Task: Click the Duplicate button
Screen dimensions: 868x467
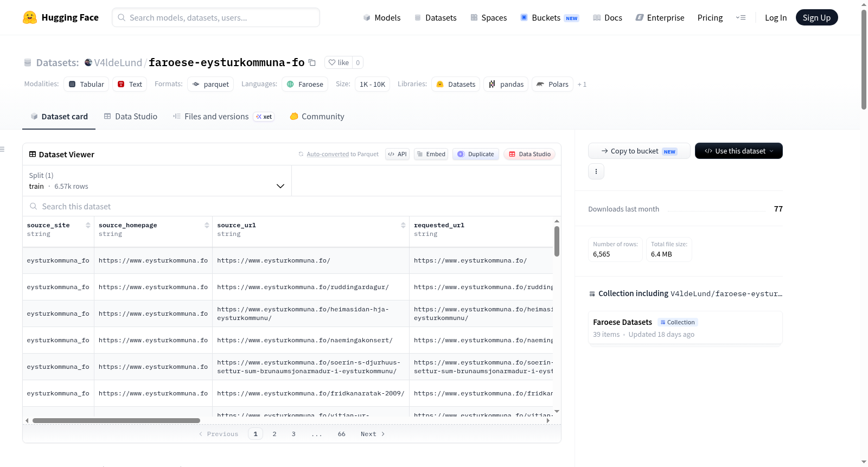Action: [476, 154]
